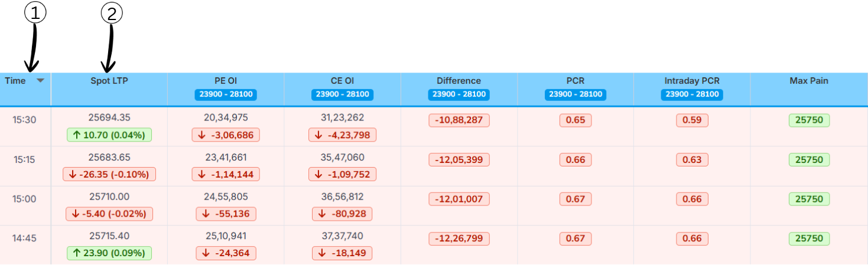Click the down-arrow -4,23,798 CE OI badge
The height and width of the screenshot is (265, 868).
[342, 135]
